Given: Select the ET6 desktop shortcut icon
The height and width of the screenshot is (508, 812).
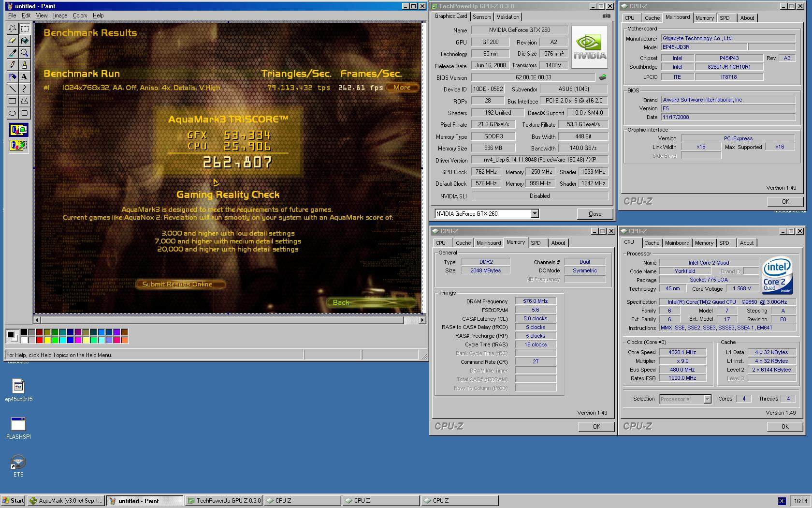Looking at the screenshot, I should [18, 466].
